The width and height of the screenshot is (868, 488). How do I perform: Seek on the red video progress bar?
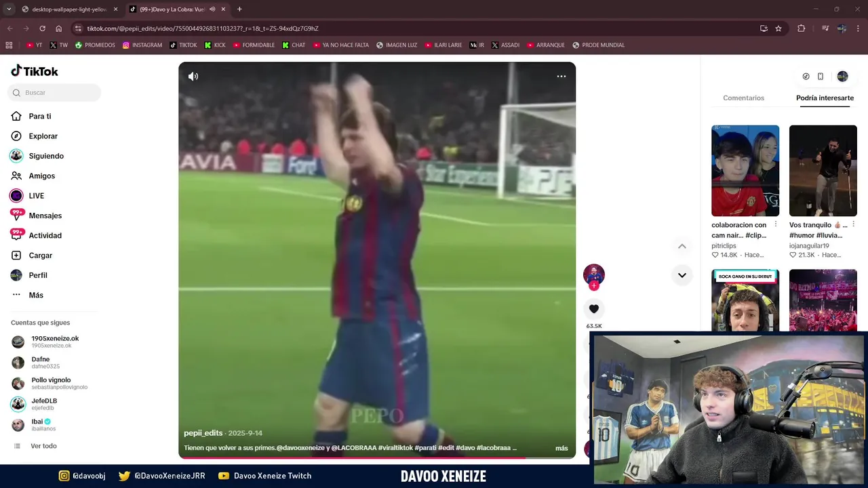pyautogui.click(x=377, y=457)
